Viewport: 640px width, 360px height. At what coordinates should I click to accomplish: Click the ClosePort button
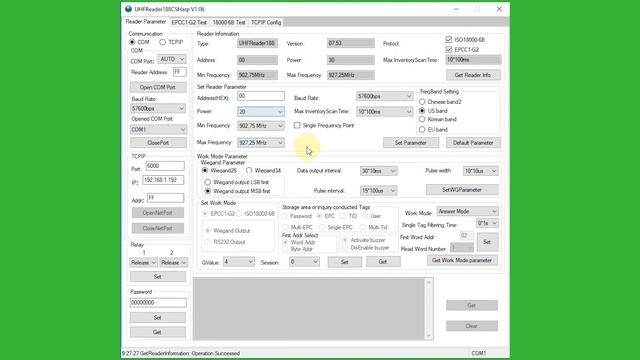[158, 143]
